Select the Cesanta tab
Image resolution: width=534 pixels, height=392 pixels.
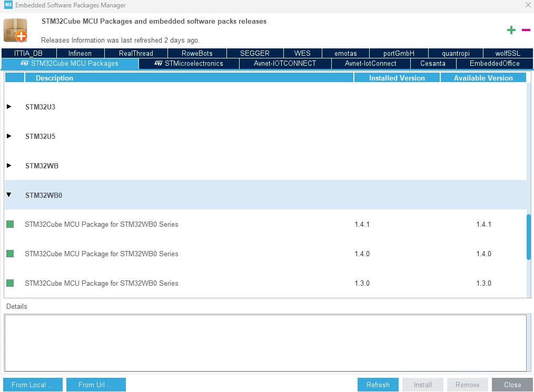433,64
